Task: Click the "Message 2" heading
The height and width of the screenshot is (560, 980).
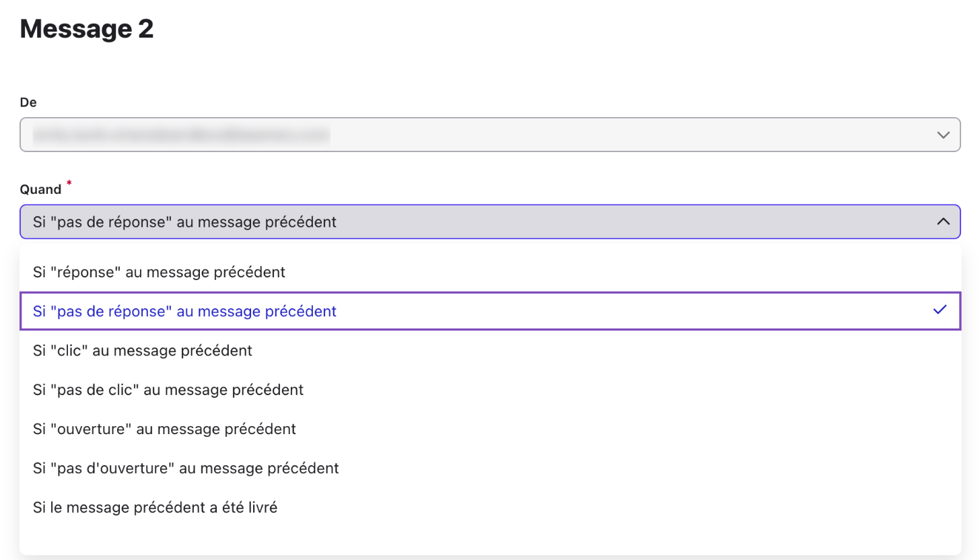Action: pos(87,29)
